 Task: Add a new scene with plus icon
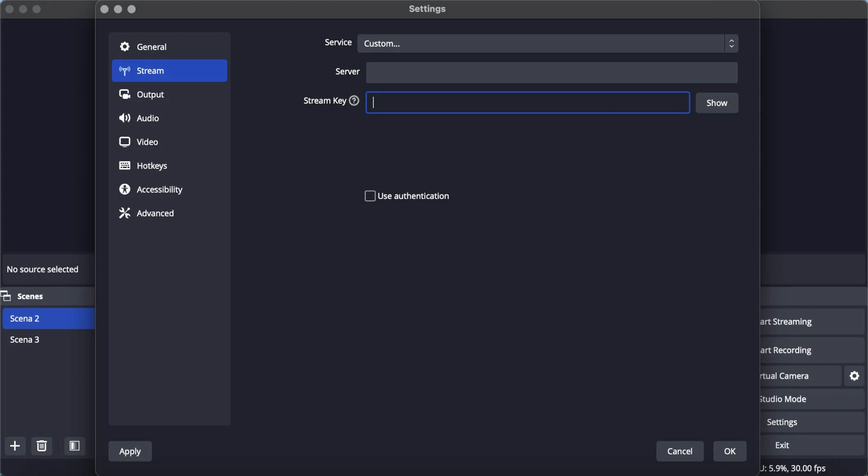[15, 446]
